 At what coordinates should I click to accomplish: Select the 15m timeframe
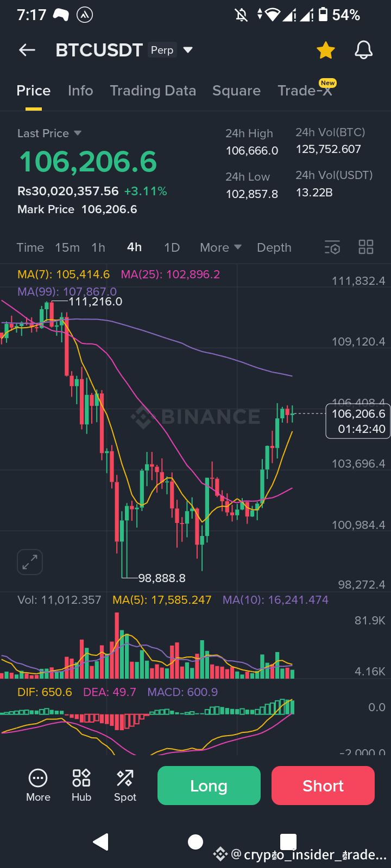[67, 247]
